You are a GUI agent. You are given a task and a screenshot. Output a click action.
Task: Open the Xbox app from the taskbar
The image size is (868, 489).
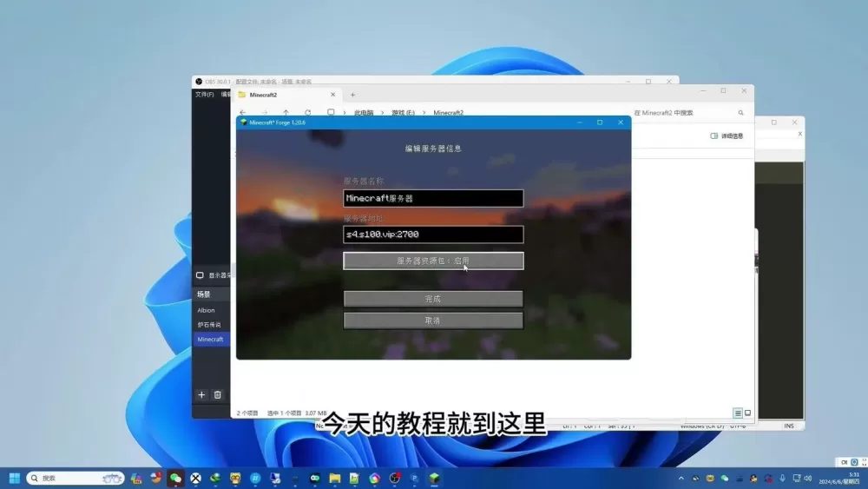pyautogui.click(x=195, y=478)
